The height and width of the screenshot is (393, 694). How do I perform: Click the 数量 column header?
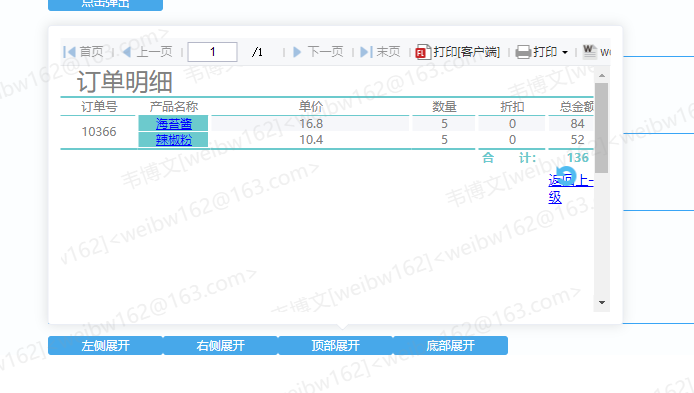click(444, 107)
